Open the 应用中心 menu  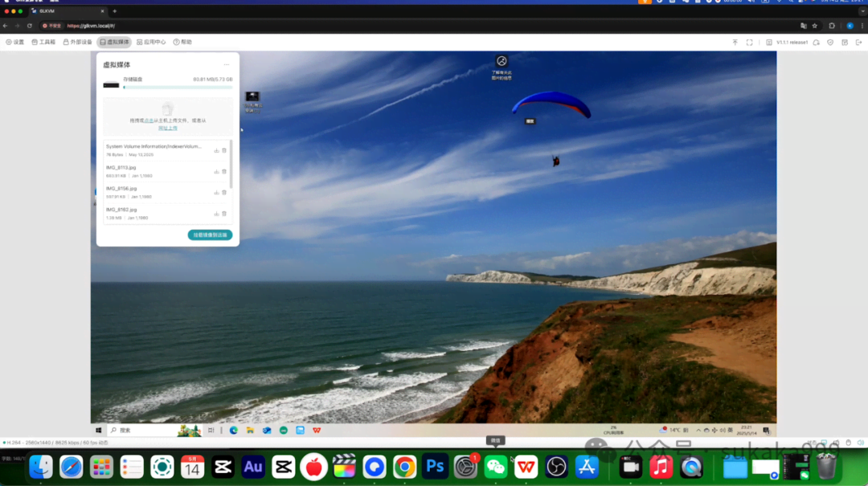[151, 42]
